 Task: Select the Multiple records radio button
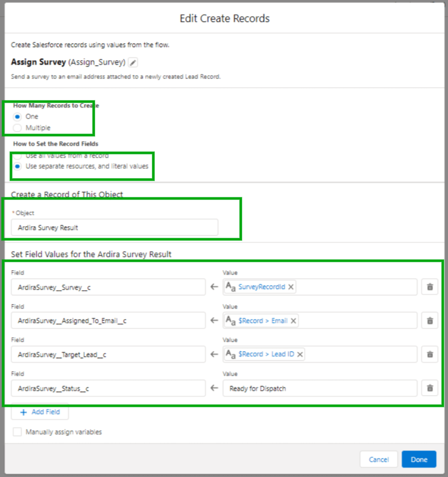click(x=17, y=127)
